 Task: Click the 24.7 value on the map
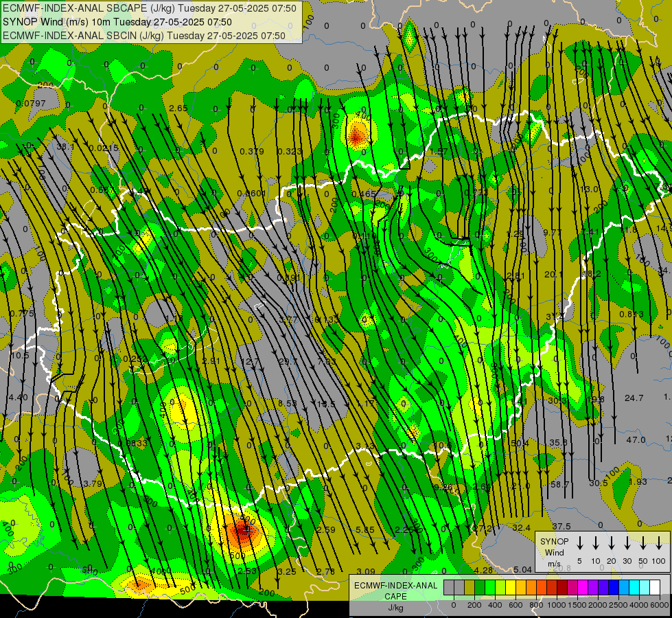tap(634, 398)
